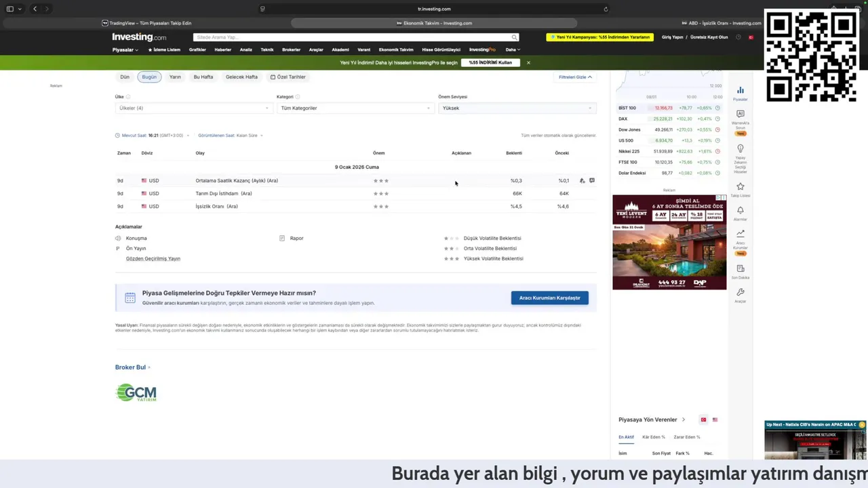The height and width of the screenshot is (488, 868).
Task: Select the Bu Hafta date filter
Action: tap(203, 77)
